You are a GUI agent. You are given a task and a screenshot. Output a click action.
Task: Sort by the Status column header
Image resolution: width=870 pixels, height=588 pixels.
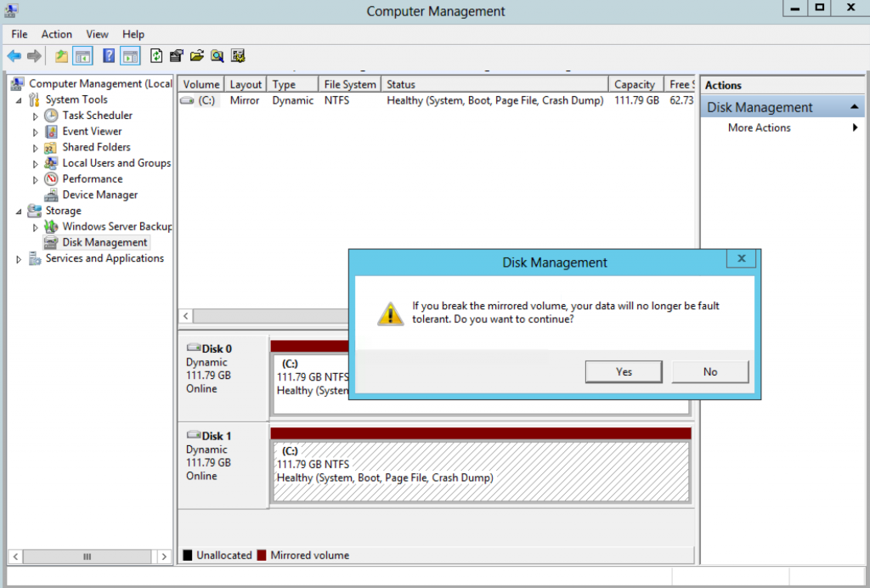click(495, 84)
